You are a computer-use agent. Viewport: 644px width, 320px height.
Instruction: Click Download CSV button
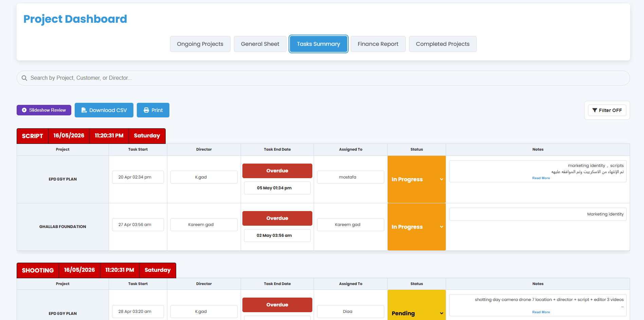(104, 110)
